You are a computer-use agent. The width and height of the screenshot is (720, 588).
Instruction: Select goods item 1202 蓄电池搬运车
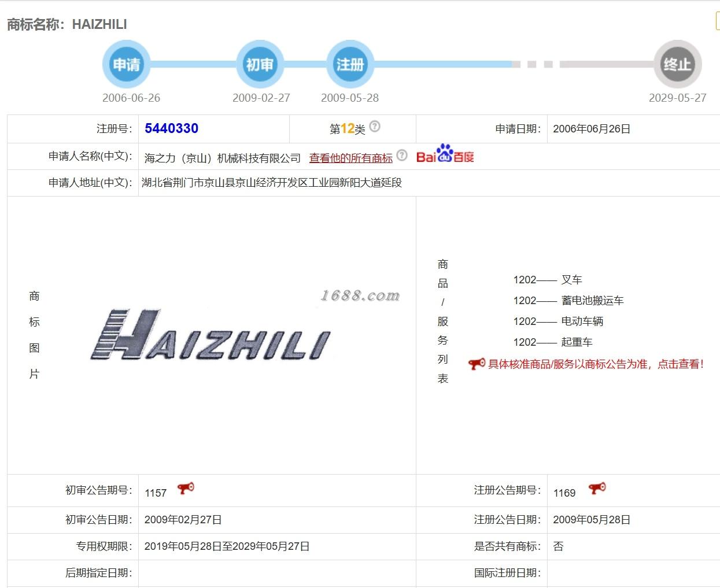(568, 301)
